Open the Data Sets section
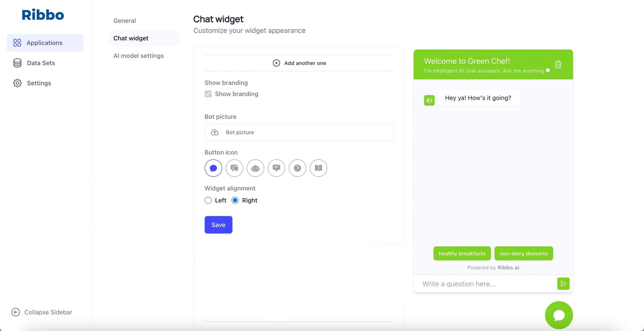This screenshot has height=331, width=644. (x=41, y=63)
